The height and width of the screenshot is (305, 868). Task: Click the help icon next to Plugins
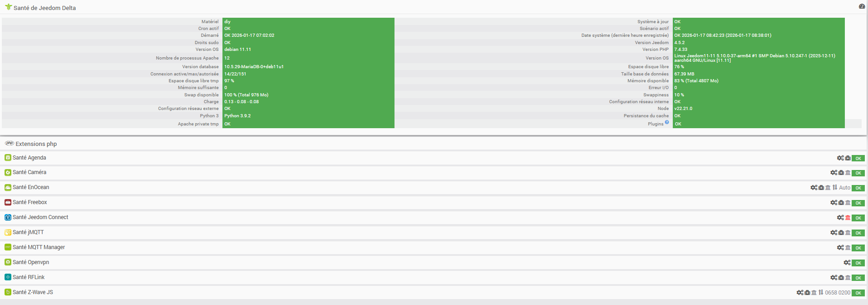tap(667, 122)
